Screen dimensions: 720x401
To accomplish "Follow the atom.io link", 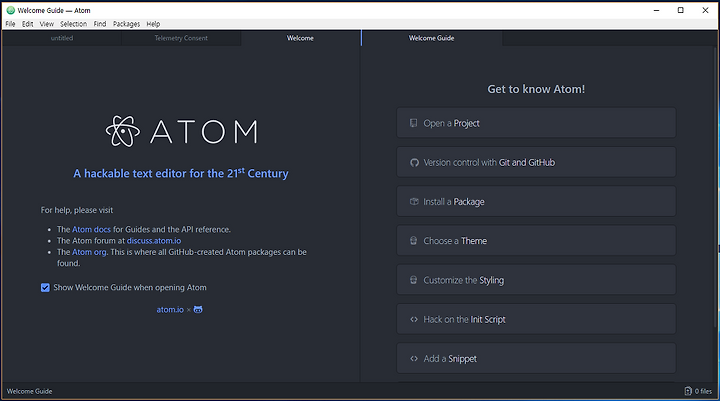I will click(170, 310).
